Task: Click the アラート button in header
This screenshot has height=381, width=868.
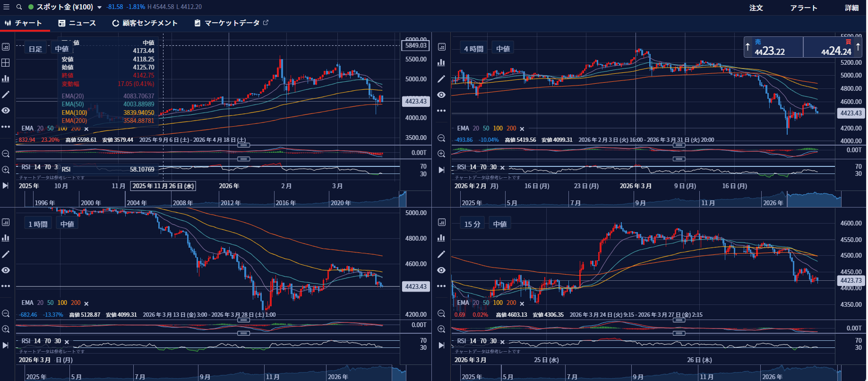Action: point(804,8)
